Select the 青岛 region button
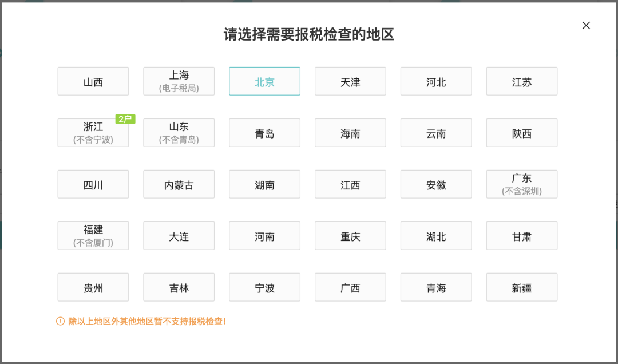The height and width of the screenshot is (364, 618). click(x=264, y=133)
